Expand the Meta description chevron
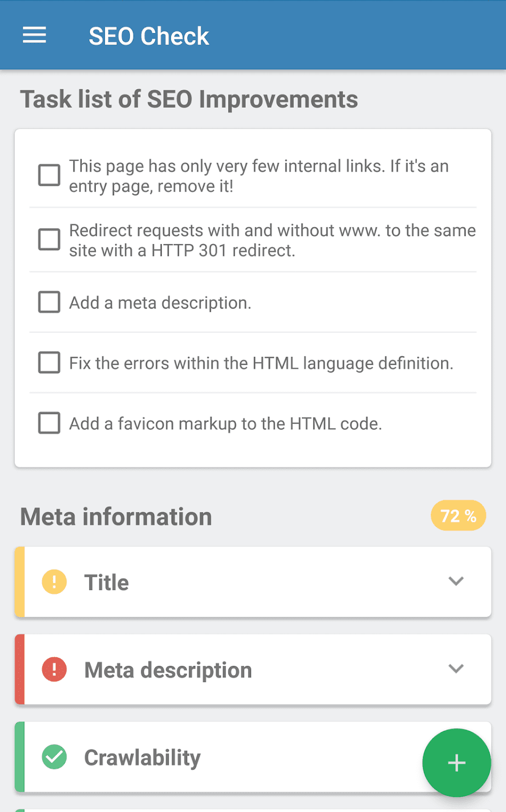Image resolution: width=506 pixels, height=812 pixels. 456,669
